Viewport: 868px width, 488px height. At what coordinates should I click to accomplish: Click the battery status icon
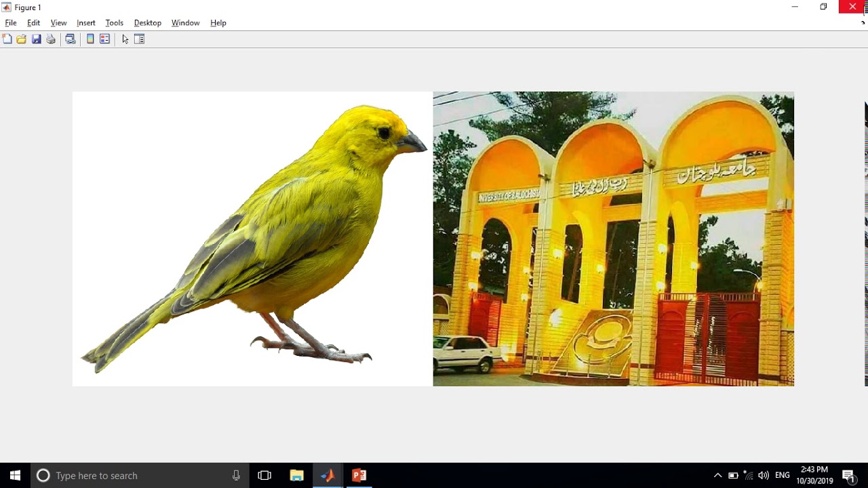click(733, 476)
